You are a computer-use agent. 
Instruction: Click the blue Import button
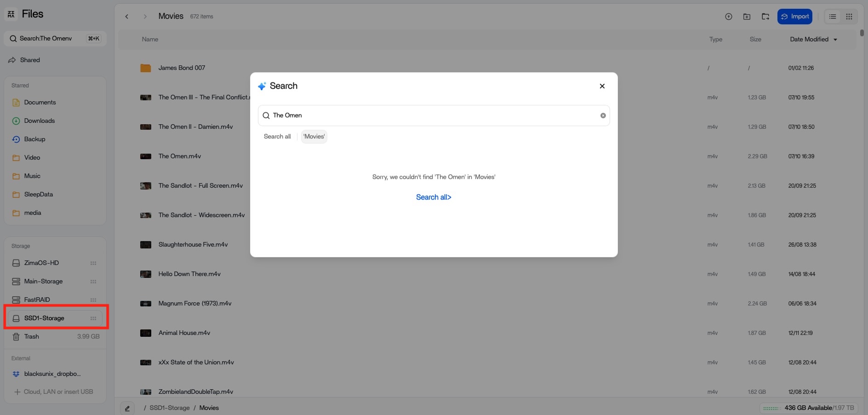(794, 17)
